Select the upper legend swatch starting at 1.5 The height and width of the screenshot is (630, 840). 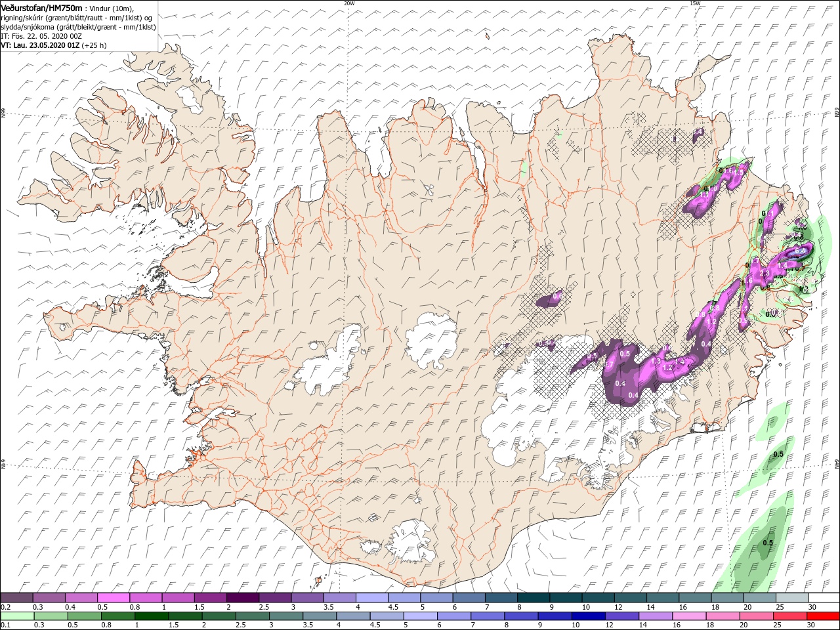point(210,598)
